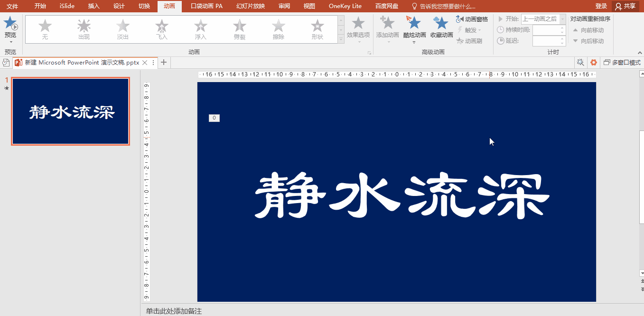This screenshot has height=316, width=644.
Task: Select the slide 1 thumbnail 静水流深
Action: (71, 112)
